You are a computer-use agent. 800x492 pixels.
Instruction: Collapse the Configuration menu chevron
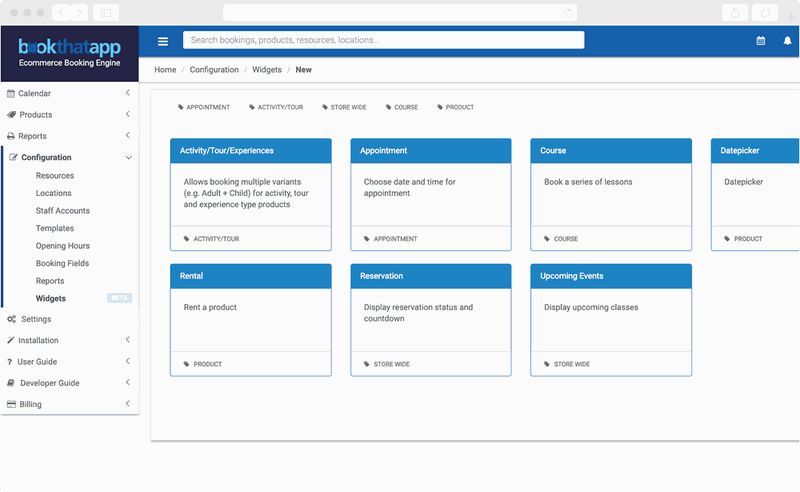point(129,158)
